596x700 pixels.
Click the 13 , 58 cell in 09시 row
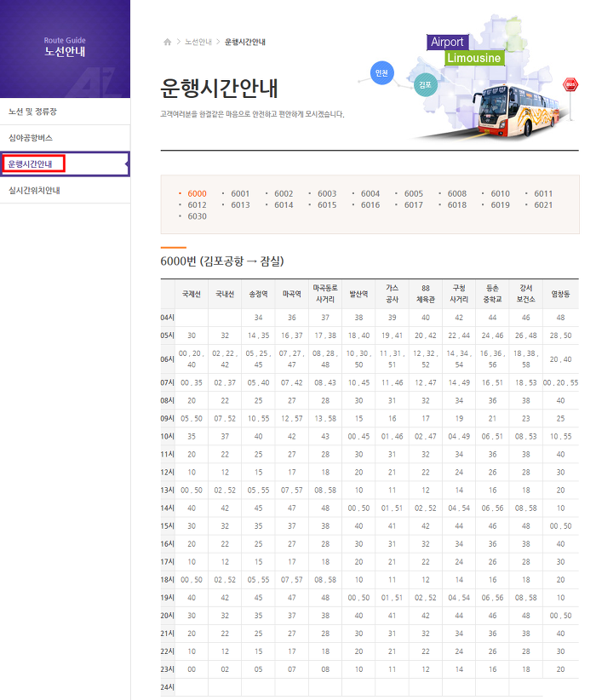[x=325, y=419]
